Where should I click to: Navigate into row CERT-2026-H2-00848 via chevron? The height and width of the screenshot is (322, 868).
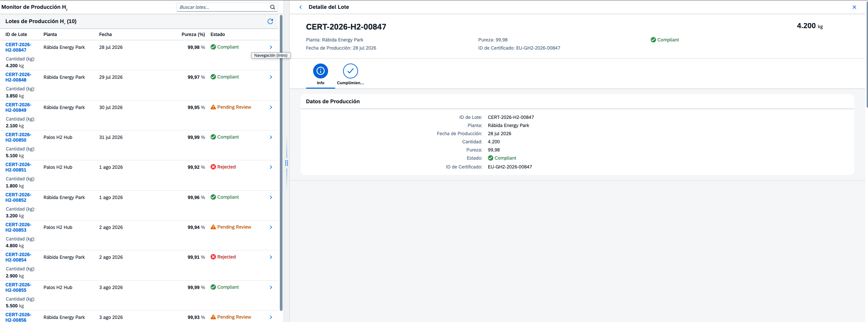(x=271, y=77)
